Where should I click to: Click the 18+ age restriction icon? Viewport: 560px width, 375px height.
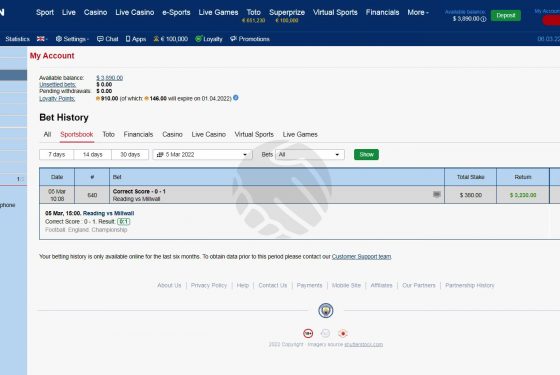pyautogui.click(x=308, y=333)
